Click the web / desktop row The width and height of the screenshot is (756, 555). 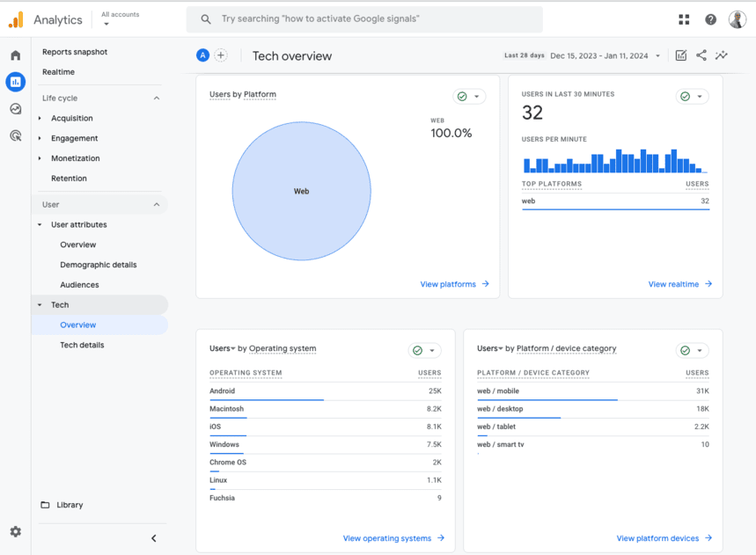(593, 409)
